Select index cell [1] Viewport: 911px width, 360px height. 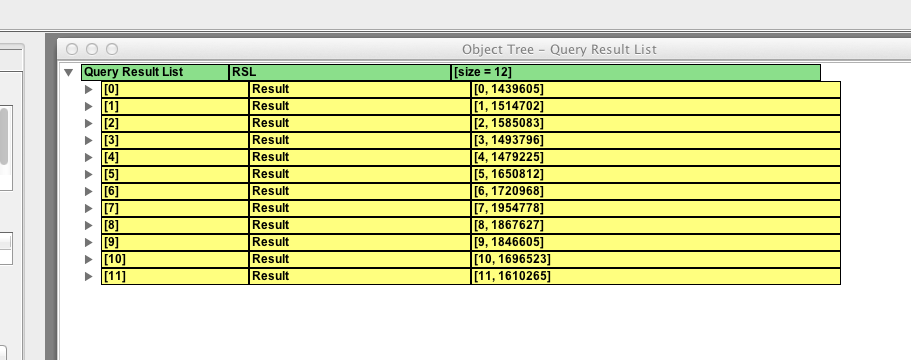click(175, 106)
